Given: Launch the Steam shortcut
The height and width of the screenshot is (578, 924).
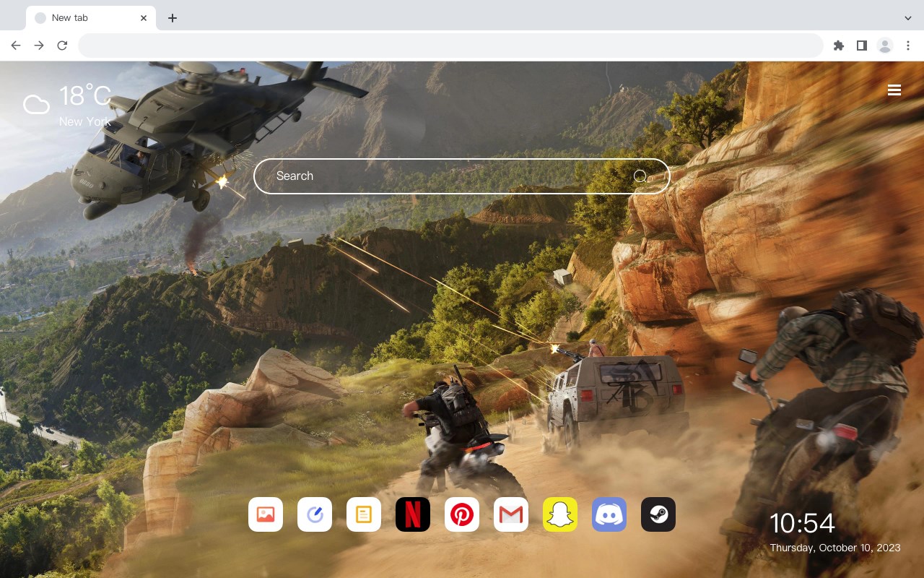Looking at the screenshot, I should click(658, 514).
